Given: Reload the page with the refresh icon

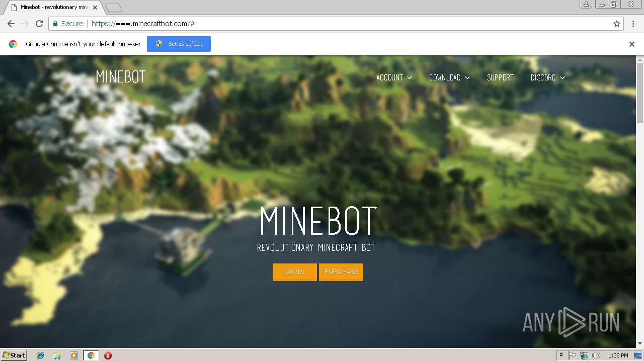Looking at the screenshot, I should pyautogui.click(x=39, y=24).
